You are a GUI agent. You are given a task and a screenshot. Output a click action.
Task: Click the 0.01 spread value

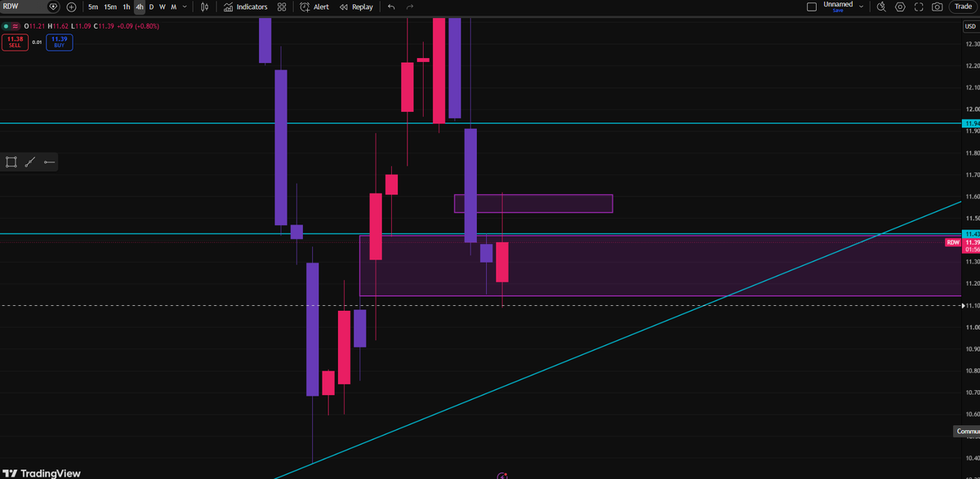(37, 42)
